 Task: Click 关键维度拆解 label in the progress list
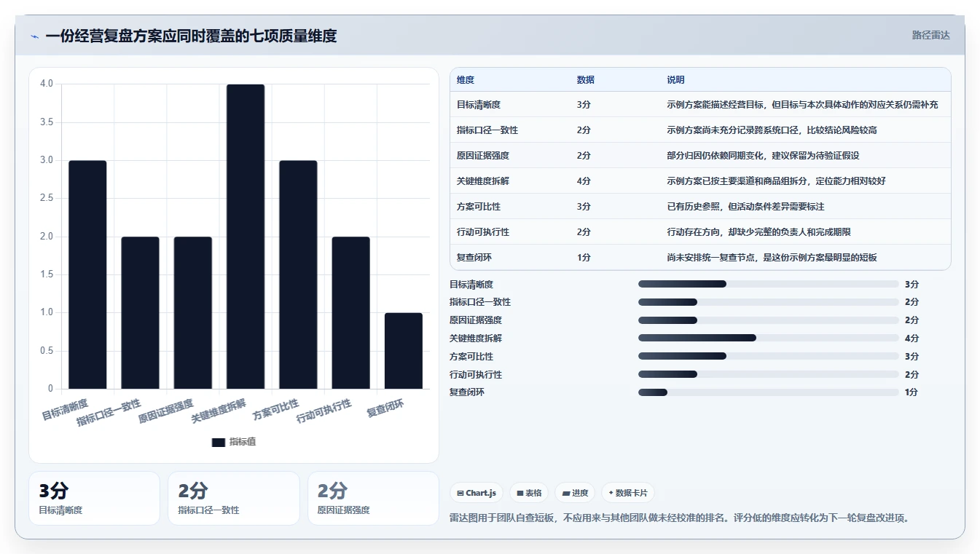[x=476, y=339]
